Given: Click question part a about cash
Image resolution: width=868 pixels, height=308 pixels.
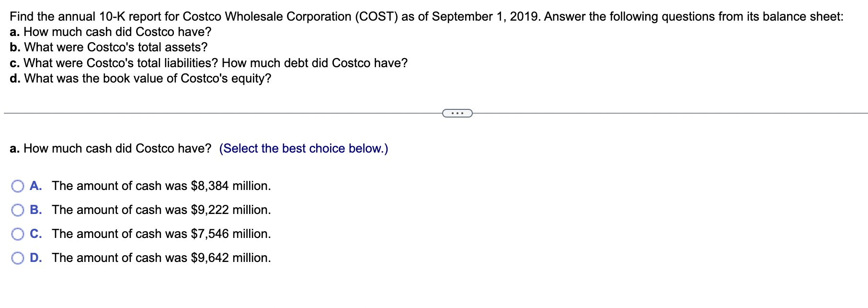Looking at the screenshot, I should pyautogui.click(x=109, y=32).
